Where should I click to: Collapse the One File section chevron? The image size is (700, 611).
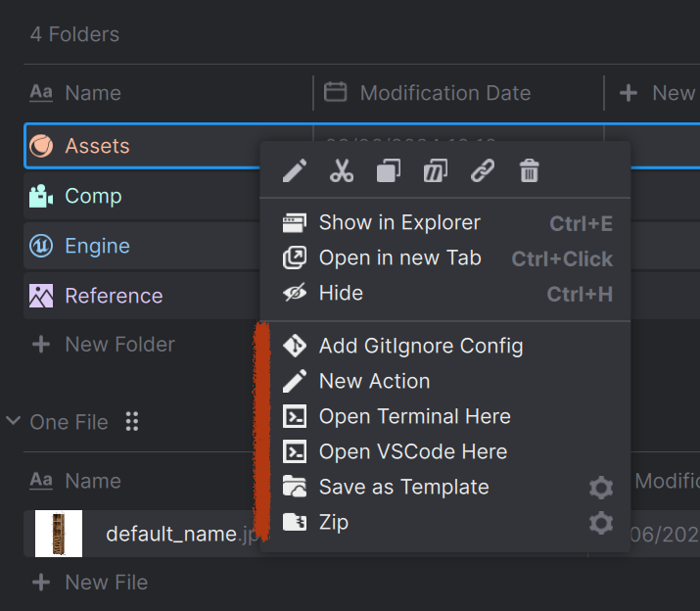[14, 422]
